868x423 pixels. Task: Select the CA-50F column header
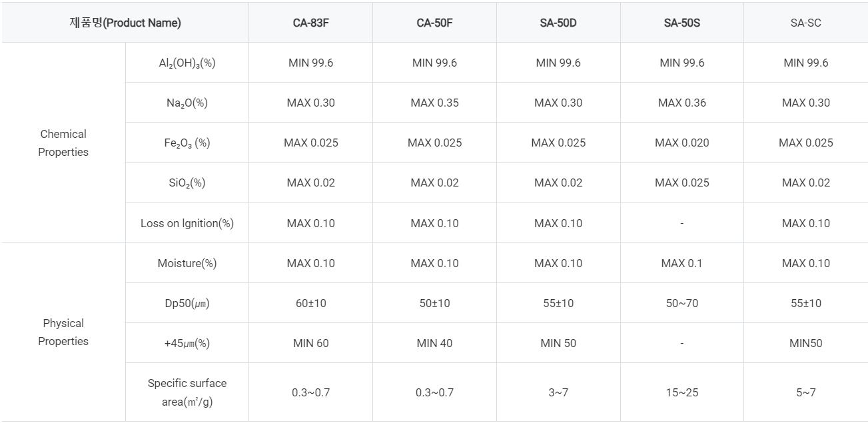[x=434, y=23]
